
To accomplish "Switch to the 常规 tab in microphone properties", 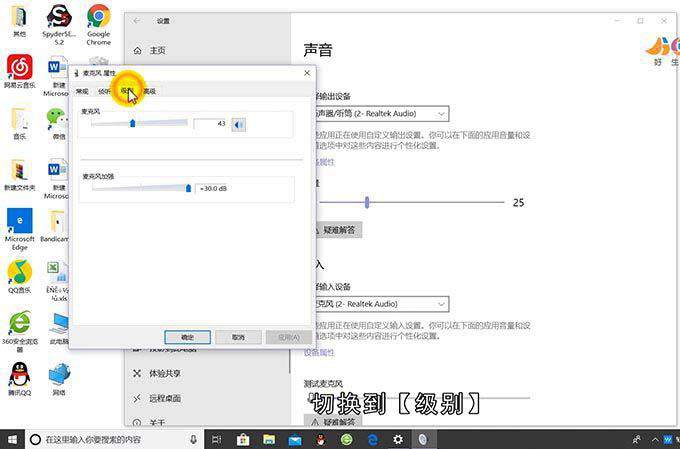I will click(x=82, y=91).
